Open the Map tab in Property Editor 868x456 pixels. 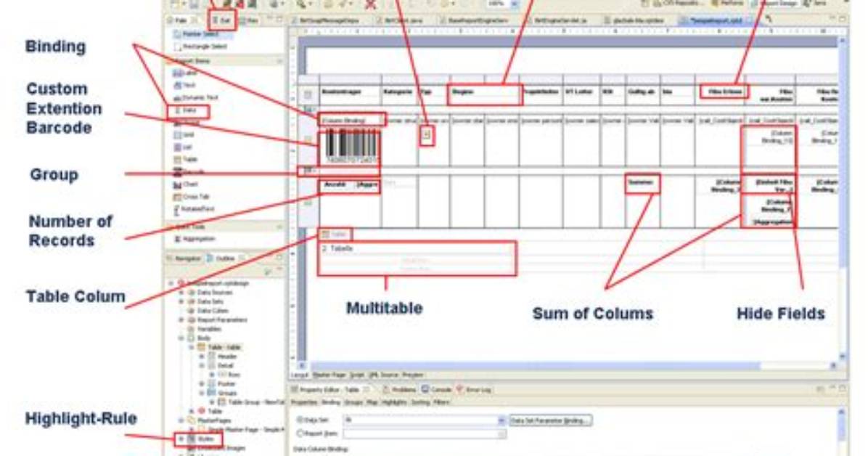pos(372,403)
